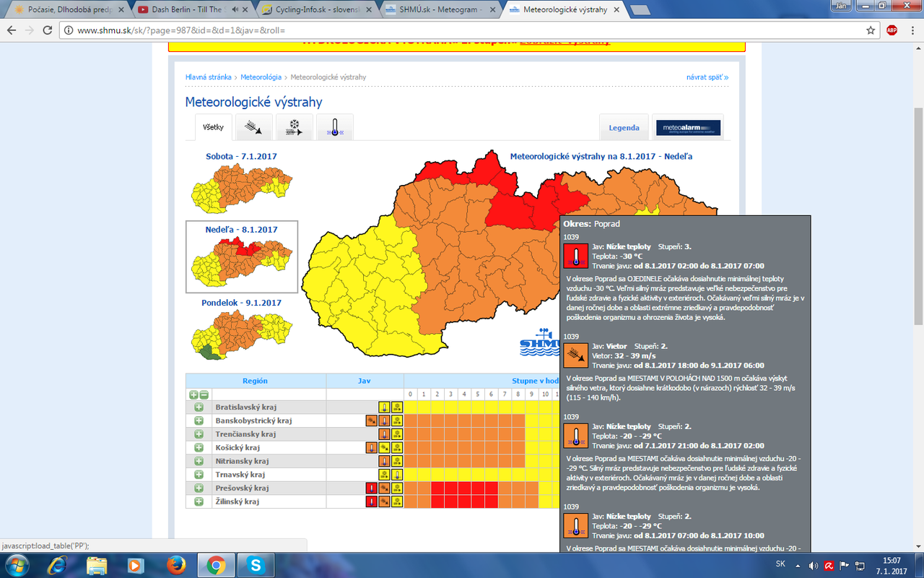Click the SK keyboard language indicator
Screen dimensions: 924x578
780,564
